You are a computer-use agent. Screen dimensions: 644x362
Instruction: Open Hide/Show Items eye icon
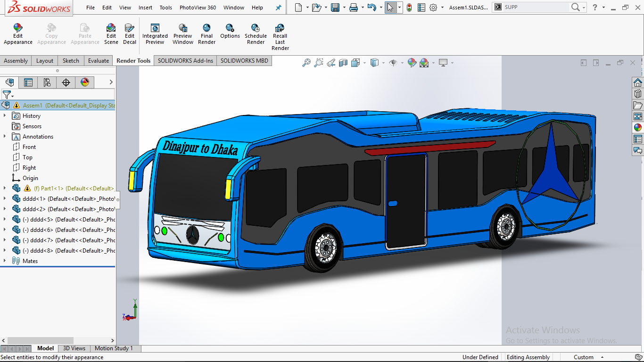click(393, 63)
